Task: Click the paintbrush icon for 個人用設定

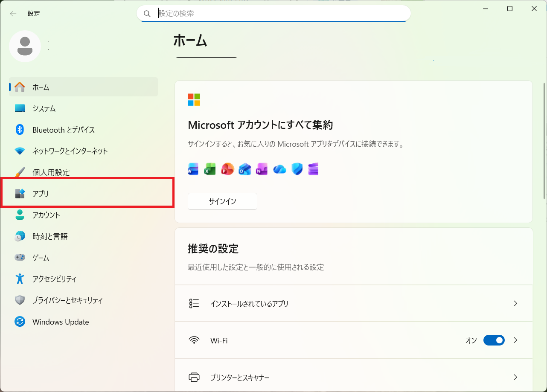Action: [x=20, y=172]
